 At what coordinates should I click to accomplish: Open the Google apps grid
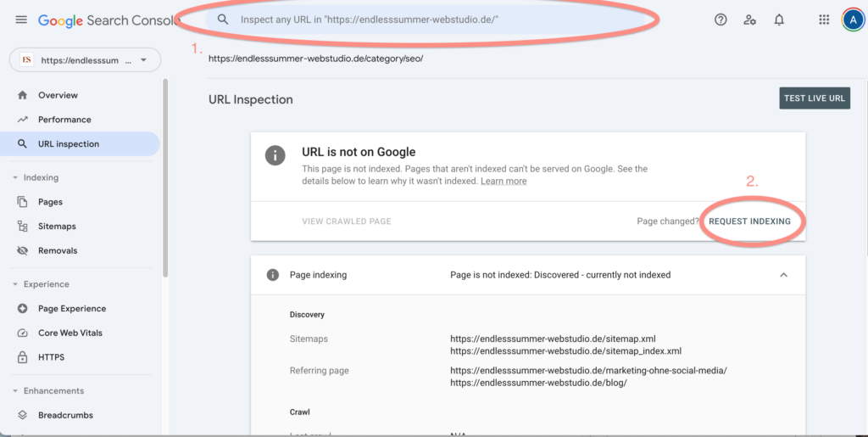pos(824,20)
